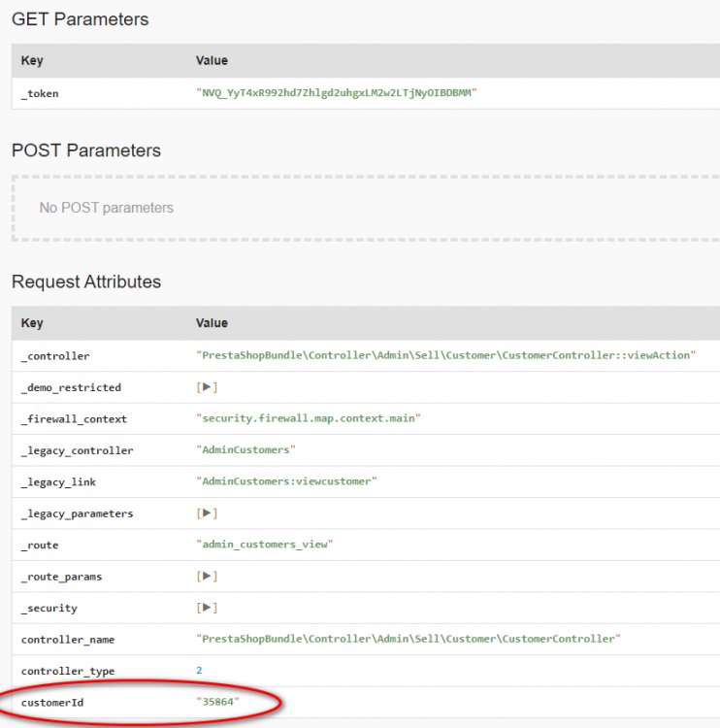This screenshot has height=728, width=720.
Task: Click the Key header in GET Parameters table
Action: (32, 60)
